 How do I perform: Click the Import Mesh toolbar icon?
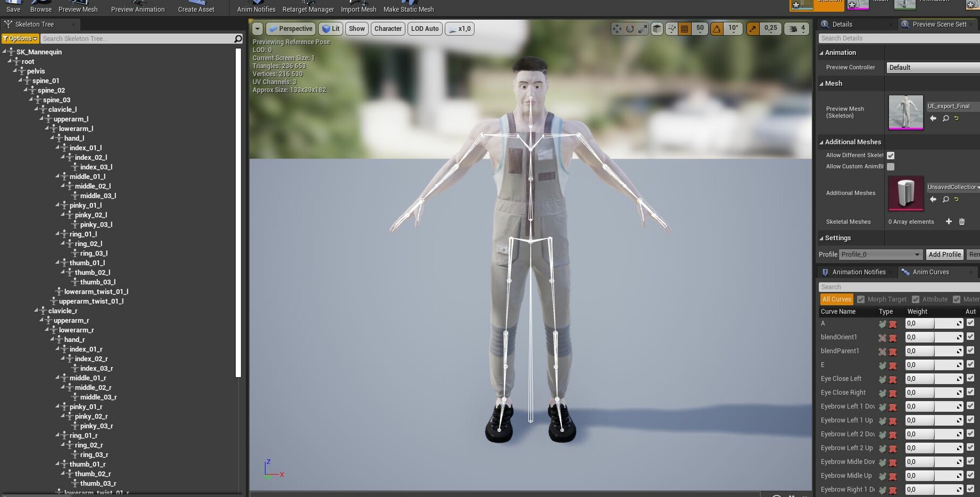(x=358, y=5)
